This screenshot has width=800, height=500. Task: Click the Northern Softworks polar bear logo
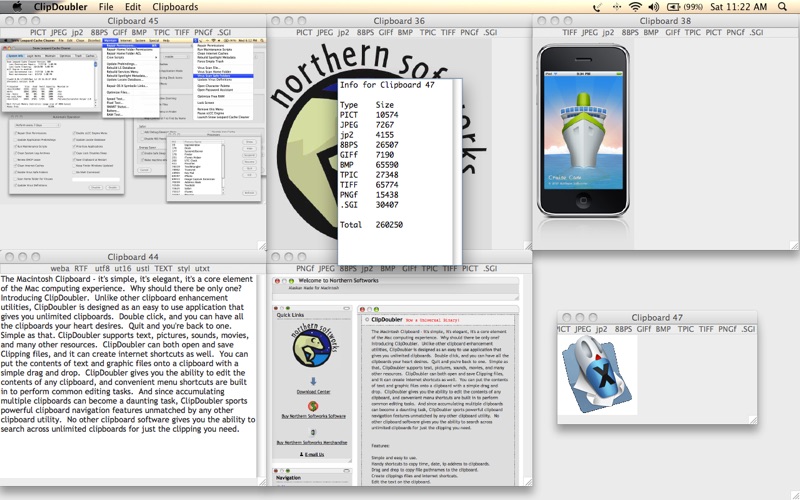[x=311, y=346]
